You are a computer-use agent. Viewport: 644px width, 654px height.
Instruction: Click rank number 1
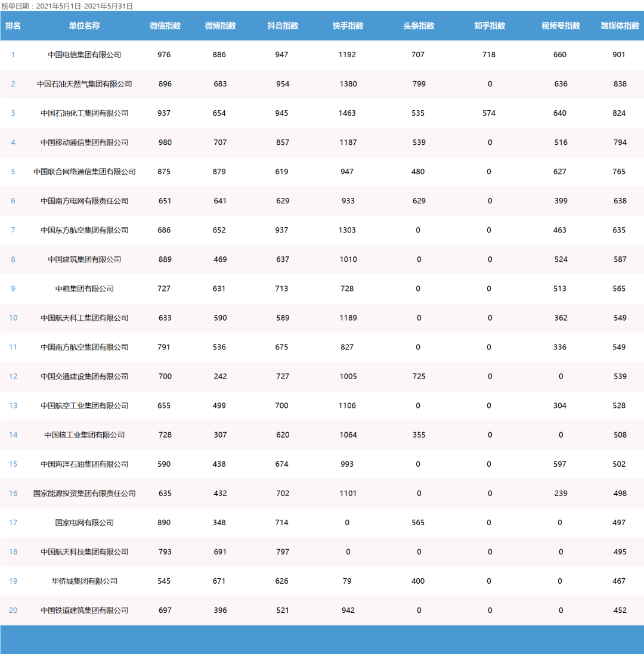(x=13, y=55)
